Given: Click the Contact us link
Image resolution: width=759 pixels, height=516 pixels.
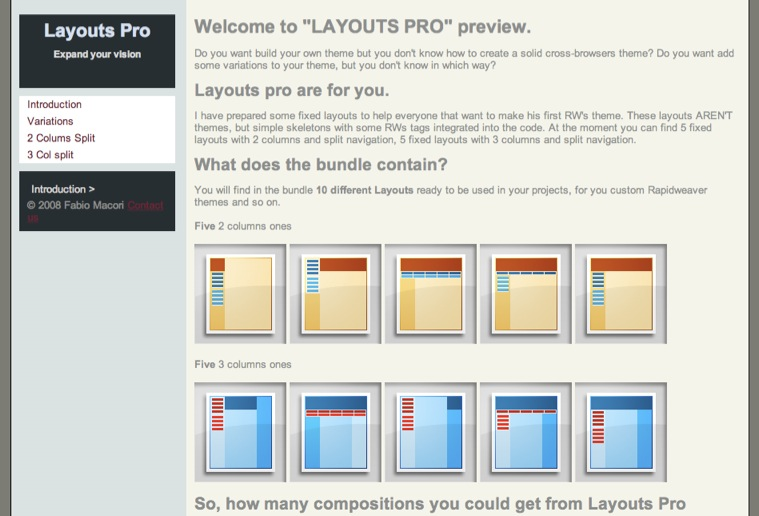Looking at the screenshot, I should tap(145, 206).
